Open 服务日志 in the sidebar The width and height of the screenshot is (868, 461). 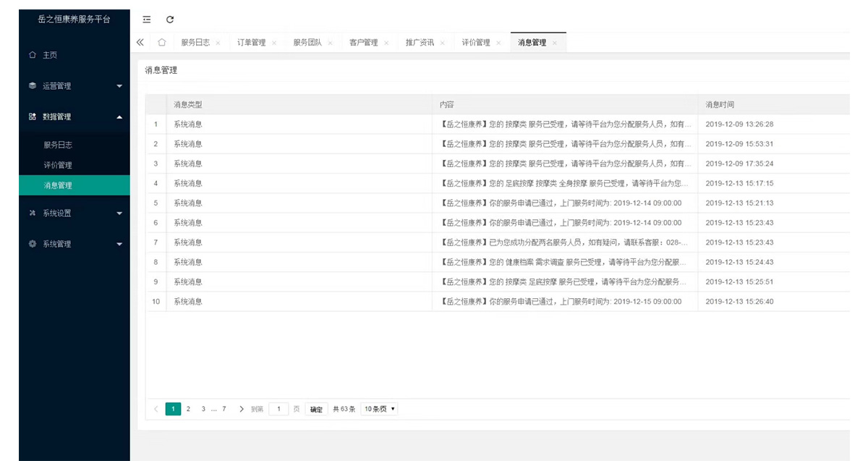point(58,145)
